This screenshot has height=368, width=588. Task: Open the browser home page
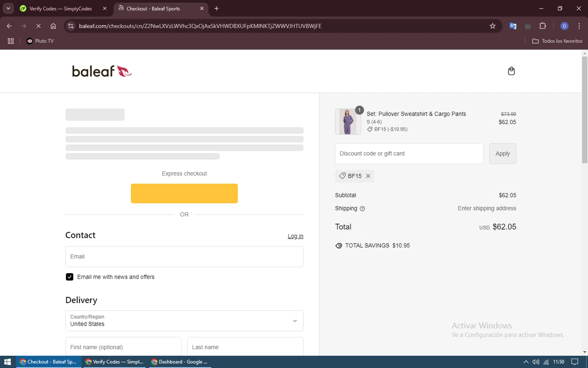click(x=53, y=26)
